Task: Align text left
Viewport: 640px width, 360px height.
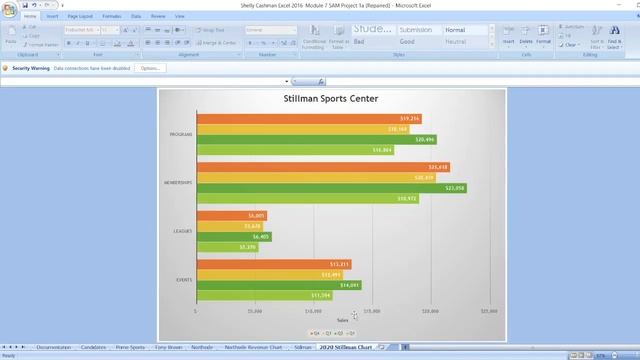Action: point(148,43)
